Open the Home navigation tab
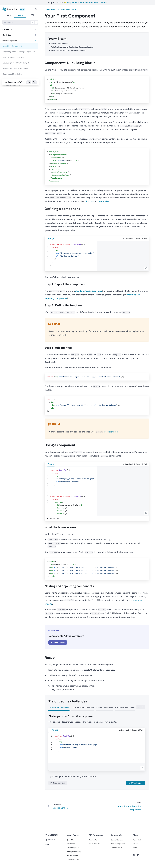 (8, 15)
